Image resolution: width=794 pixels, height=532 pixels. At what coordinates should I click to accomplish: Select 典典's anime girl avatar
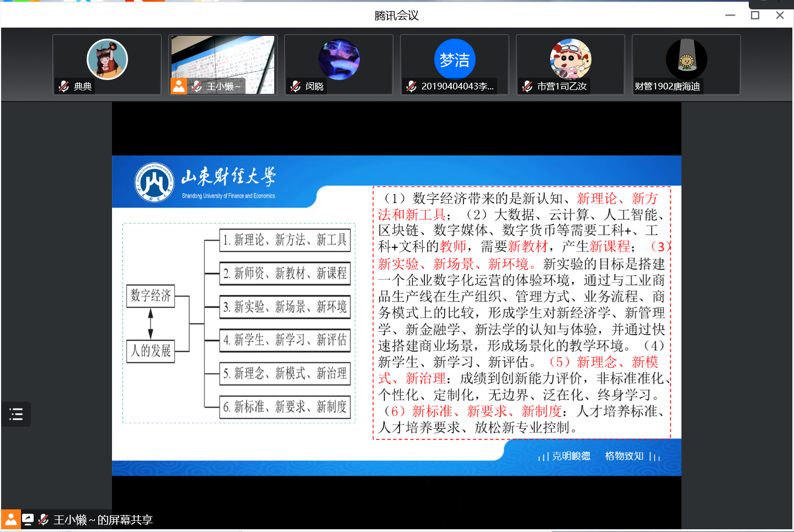(107, 59)
